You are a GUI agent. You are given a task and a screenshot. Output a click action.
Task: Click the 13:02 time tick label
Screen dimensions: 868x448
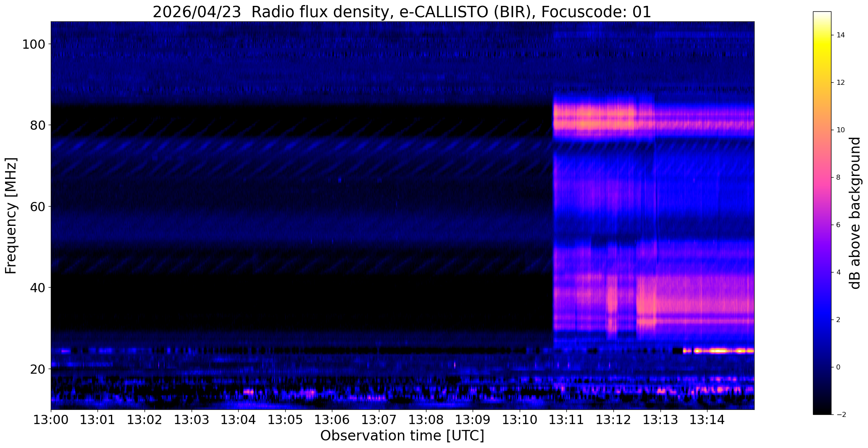point(145,419)
